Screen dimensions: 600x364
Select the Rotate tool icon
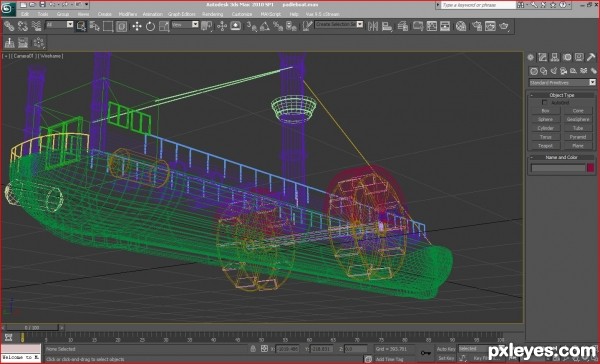click(150, 26)
